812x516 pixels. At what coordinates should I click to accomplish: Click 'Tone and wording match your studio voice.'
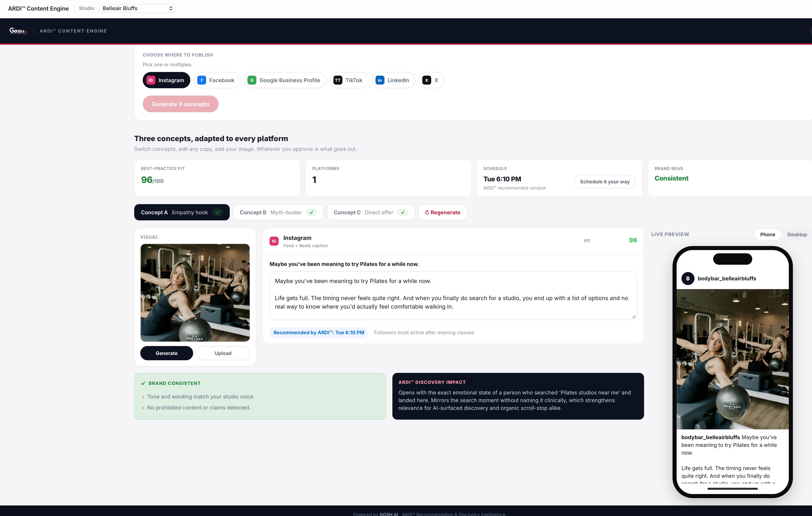(201, 396)
